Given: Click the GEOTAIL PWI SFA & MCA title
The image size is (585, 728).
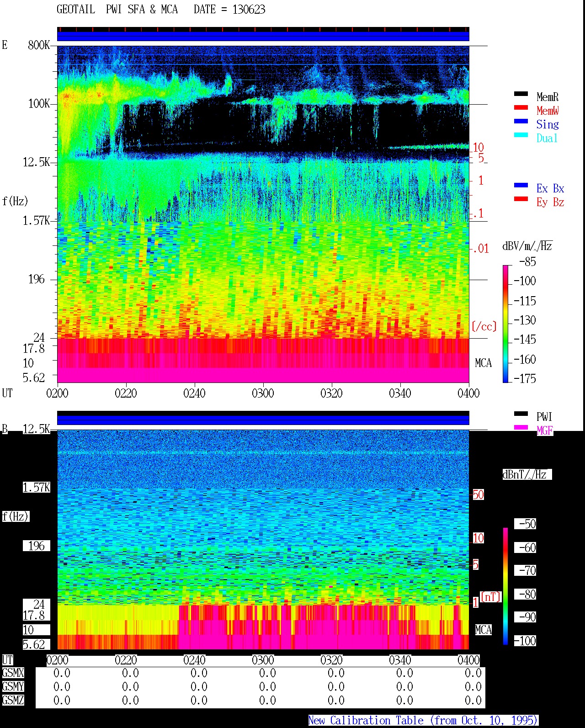Looking at the screenshot, I should [x=117, y=10].
